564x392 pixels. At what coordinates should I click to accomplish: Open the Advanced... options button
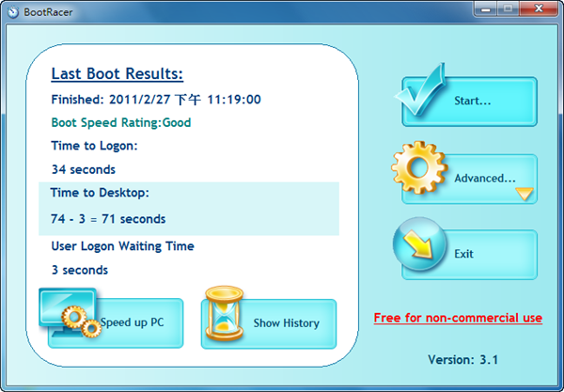pos(469,180)
